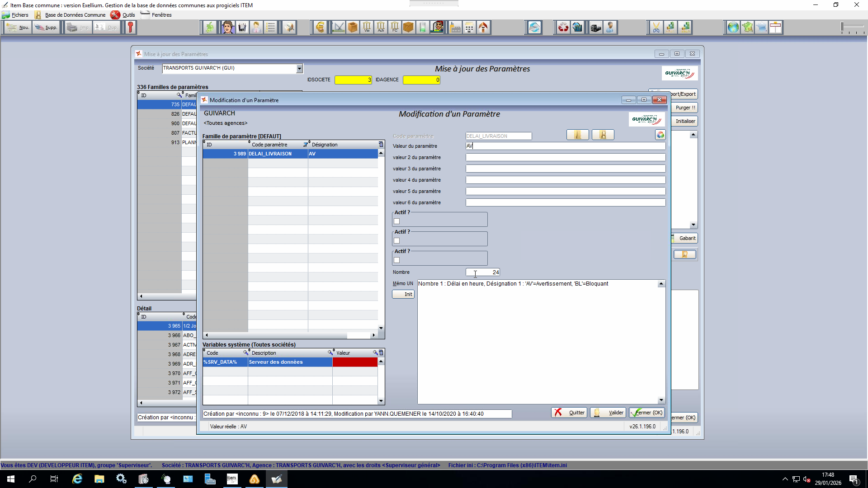This screenshot has width=868, height=488.
Task: Open the Base de Données Commune menu
Action: click(x=75, y=15)
